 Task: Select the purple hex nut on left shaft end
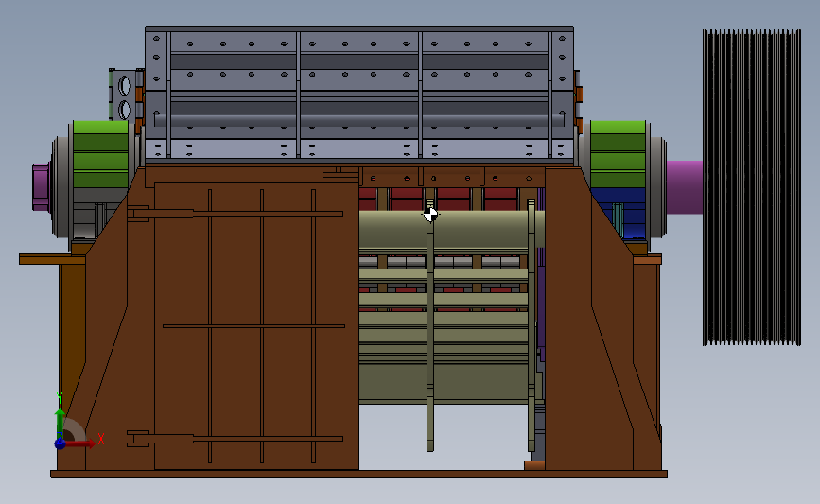click(41, 186)
